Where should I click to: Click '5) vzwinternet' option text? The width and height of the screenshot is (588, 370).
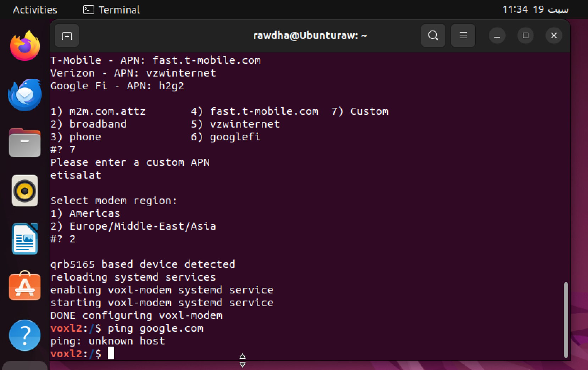[235, 124]
